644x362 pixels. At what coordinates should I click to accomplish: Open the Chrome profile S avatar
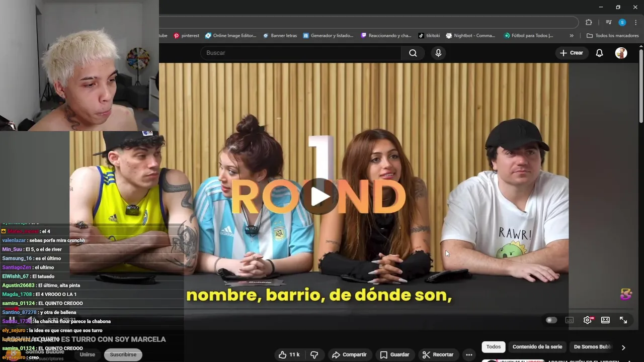(x=622, y=22)
